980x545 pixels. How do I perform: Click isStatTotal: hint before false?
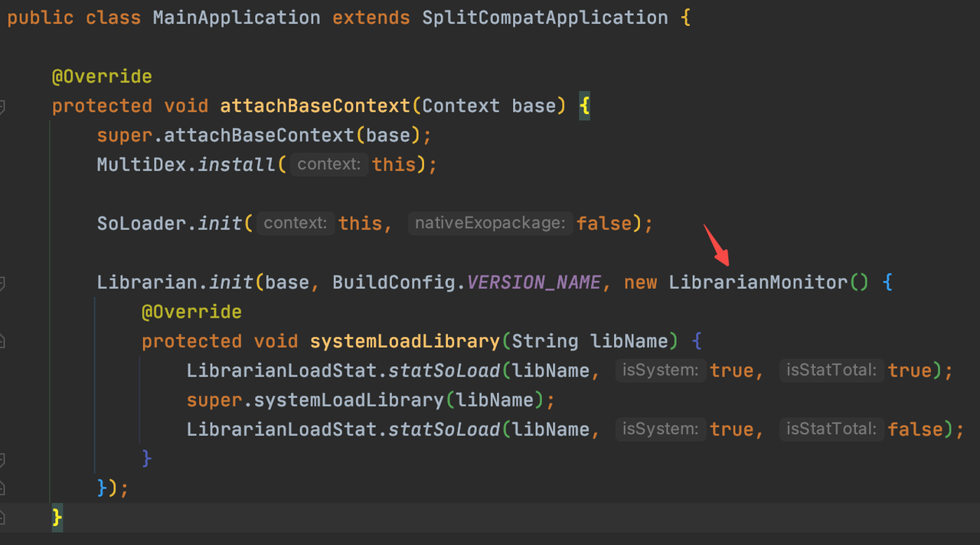click(832, 429)
